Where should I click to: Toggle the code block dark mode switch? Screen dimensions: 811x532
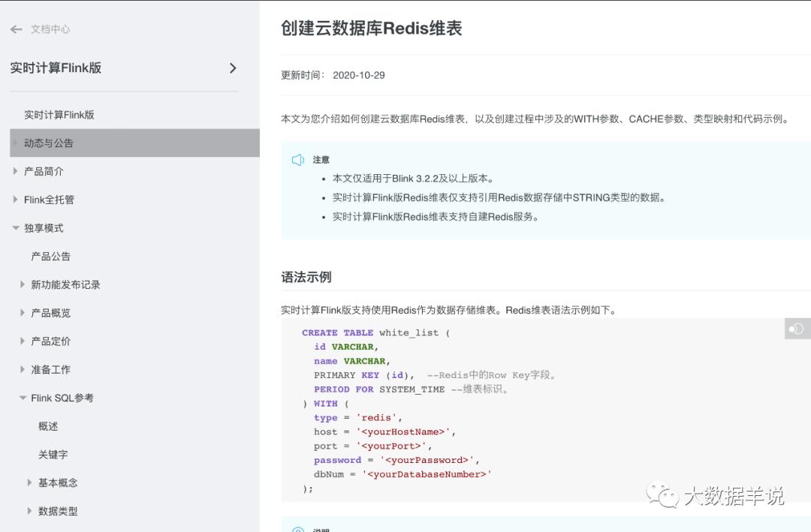797,329
